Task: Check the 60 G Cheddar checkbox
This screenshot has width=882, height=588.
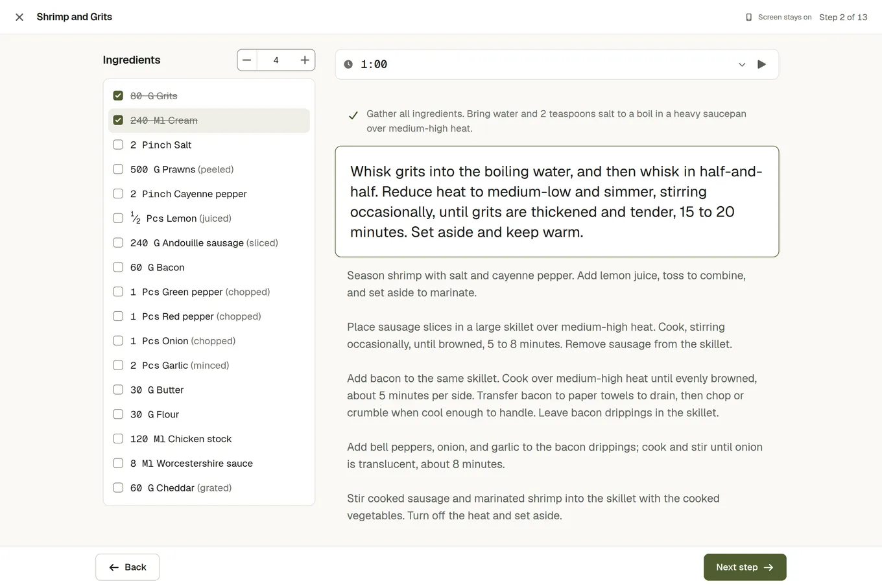Action: 118,488
